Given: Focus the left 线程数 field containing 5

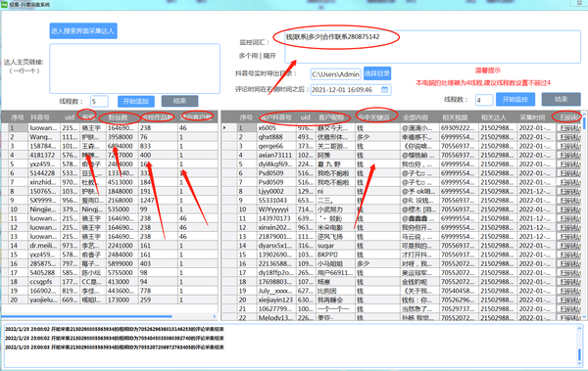Looking at the screenshot, I should tap(99, 101).
